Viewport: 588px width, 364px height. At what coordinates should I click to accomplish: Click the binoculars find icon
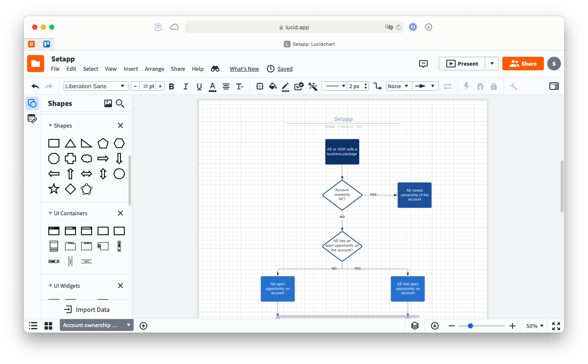click(x=215, y=69)
